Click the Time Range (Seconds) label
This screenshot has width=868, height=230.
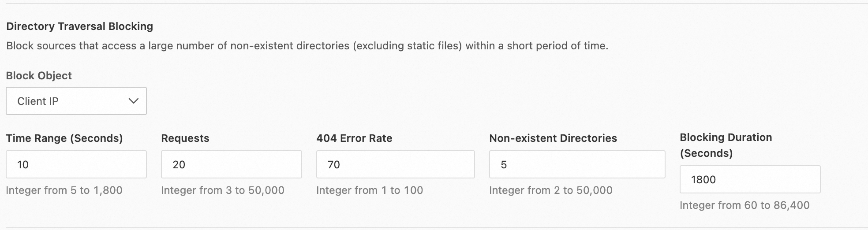(64, 138)
